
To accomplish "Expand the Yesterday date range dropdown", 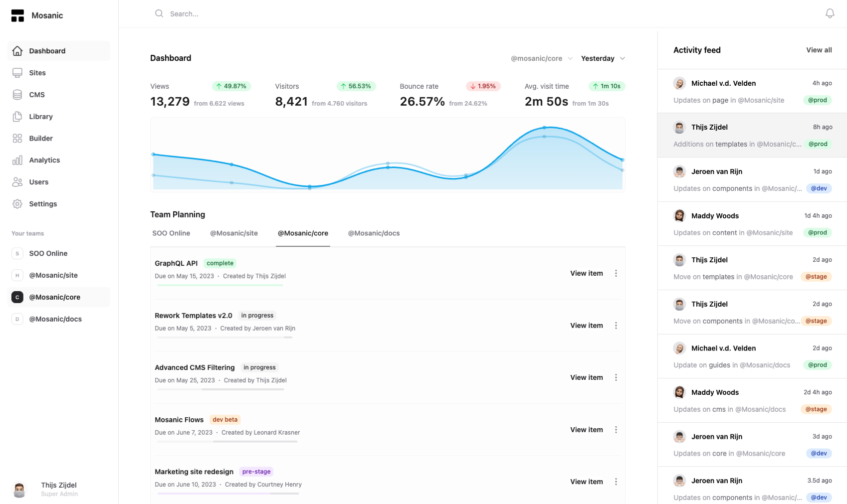I will click(603, 58).
